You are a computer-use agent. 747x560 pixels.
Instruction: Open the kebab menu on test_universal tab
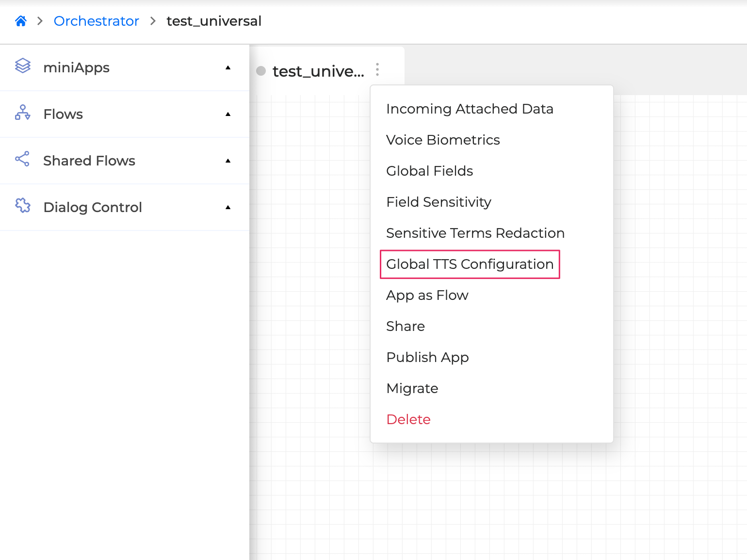click(x=377, y=70)
